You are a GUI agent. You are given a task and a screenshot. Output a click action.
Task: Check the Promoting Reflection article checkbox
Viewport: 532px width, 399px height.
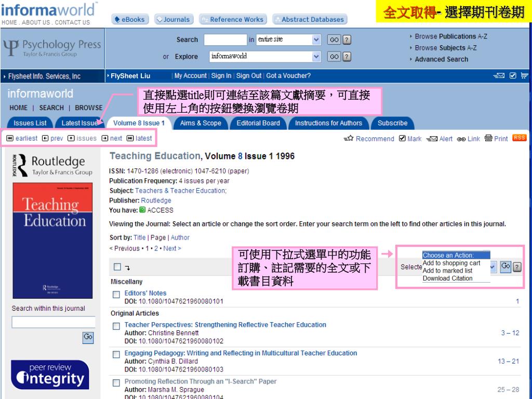(116, 383)
